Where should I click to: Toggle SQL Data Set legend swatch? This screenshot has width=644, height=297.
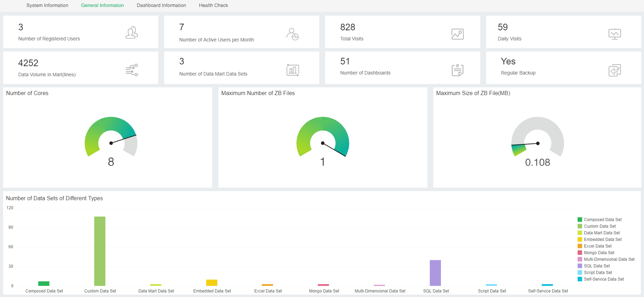pos(580,266)
